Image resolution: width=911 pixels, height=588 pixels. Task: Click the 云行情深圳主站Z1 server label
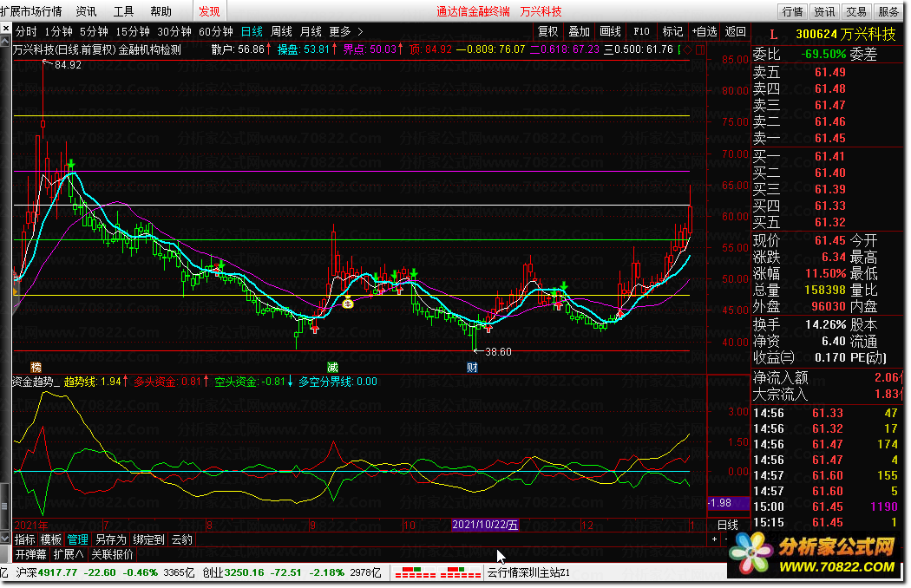(x=528, y=572)
